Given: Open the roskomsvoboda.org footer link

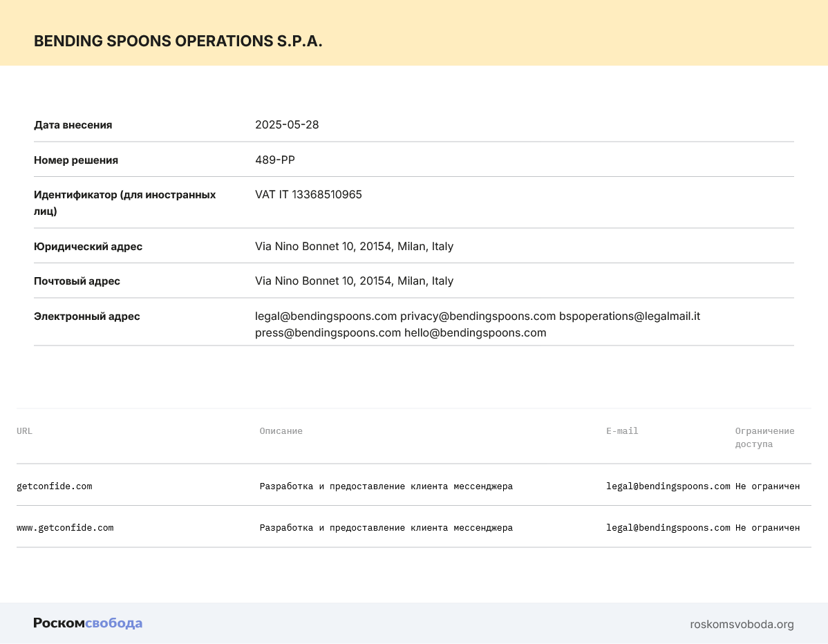Looking at the screenshot, I should [742, 625].
